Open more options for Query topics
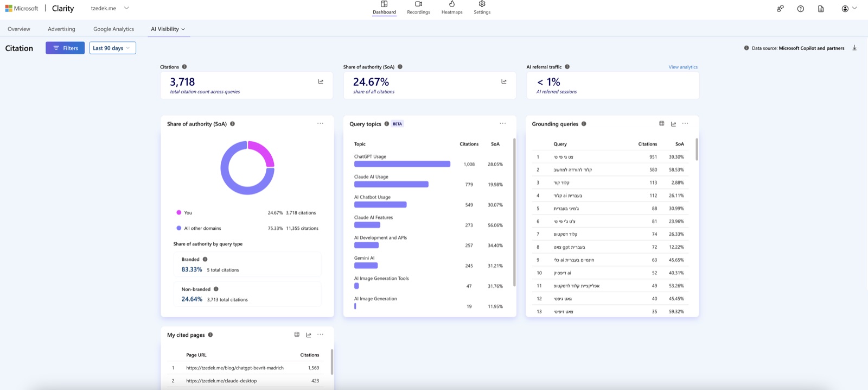 [503, 123]
